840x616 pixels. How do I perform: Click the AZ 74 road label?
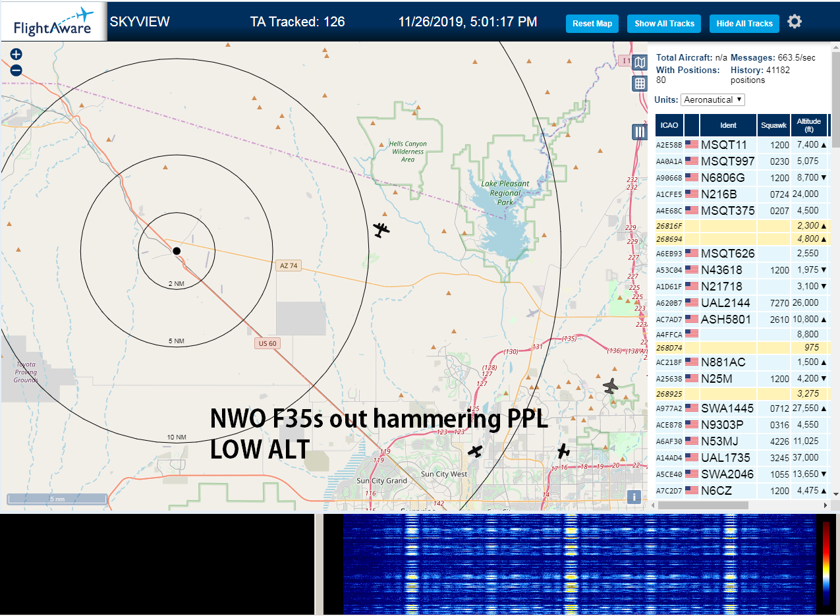coord(289,266)
